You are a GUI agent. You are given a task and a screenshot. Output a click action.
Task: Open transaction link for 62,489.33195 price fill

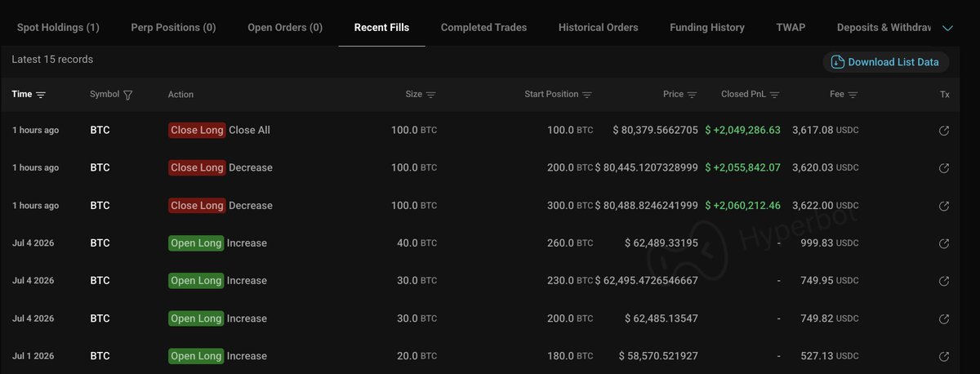(x=944, y=243)
